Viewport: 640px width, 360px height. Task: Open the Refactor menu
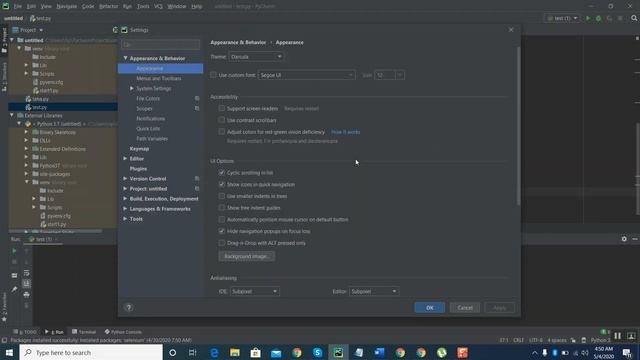(x=109, y=7)
